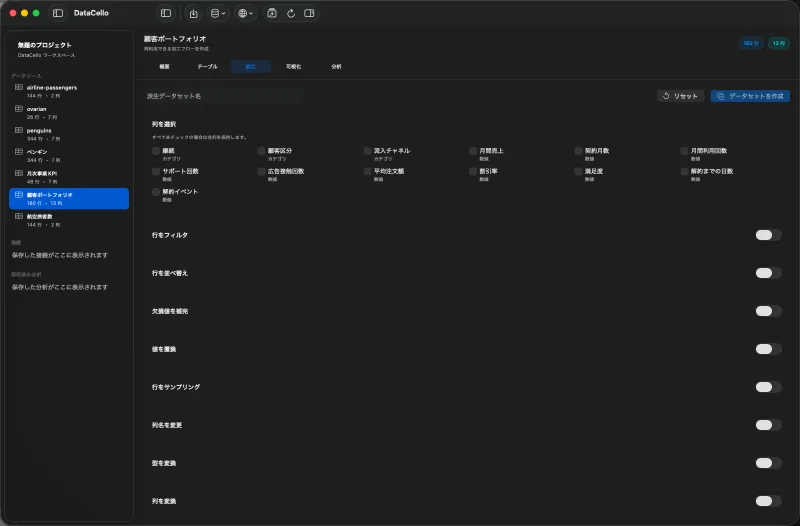
Task: Select 航空旅客数 dataset in sidebar
Action: point(69,220)
